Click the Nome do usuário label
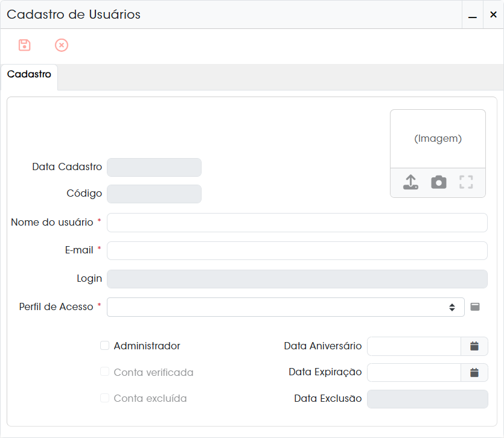 [52, 222]
